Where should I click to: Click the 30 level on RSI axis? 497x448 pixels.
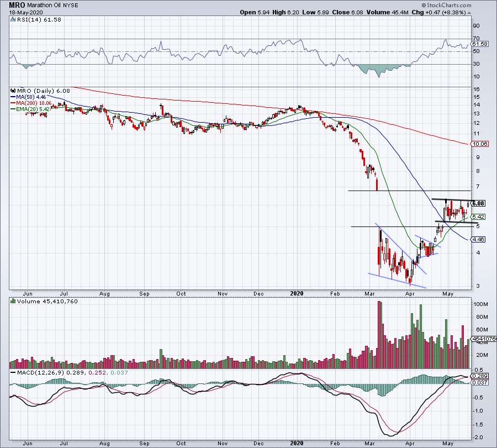point(476,64)
